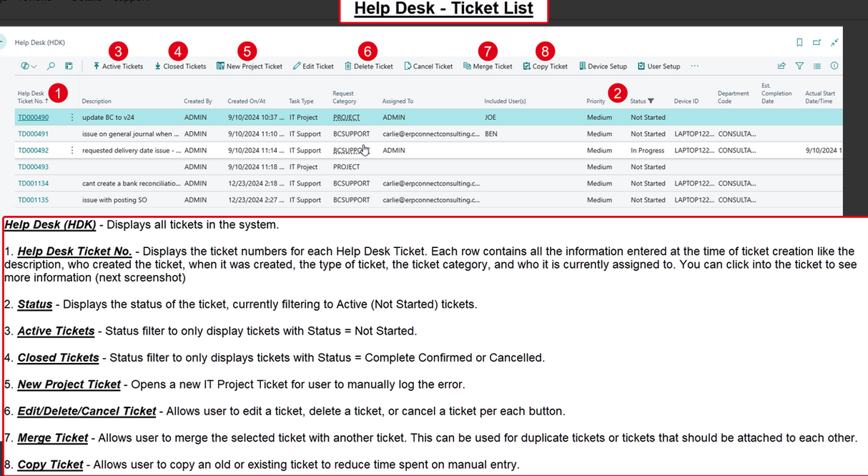Click the share icon in the toolbar
The image size is (868, 476).
(781, 66)
